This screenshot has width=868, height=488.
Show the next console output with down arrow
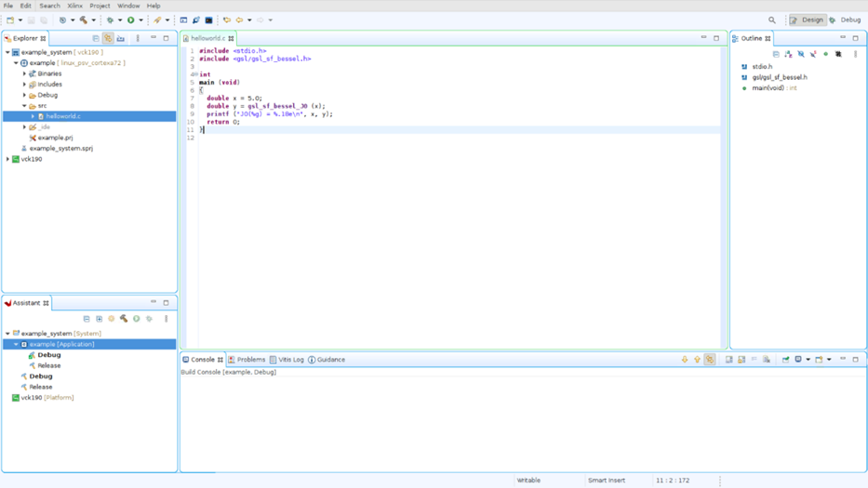click(685, 360)
